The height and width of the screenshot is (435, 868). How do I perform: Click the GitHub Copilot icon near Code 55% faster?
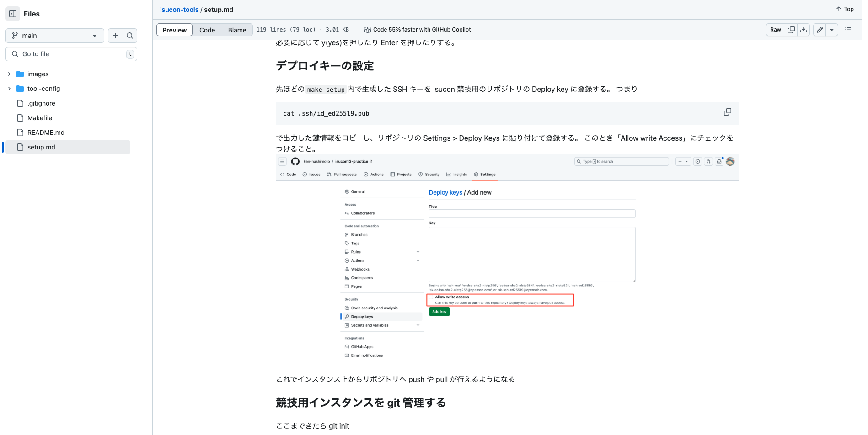click(368, 29)
